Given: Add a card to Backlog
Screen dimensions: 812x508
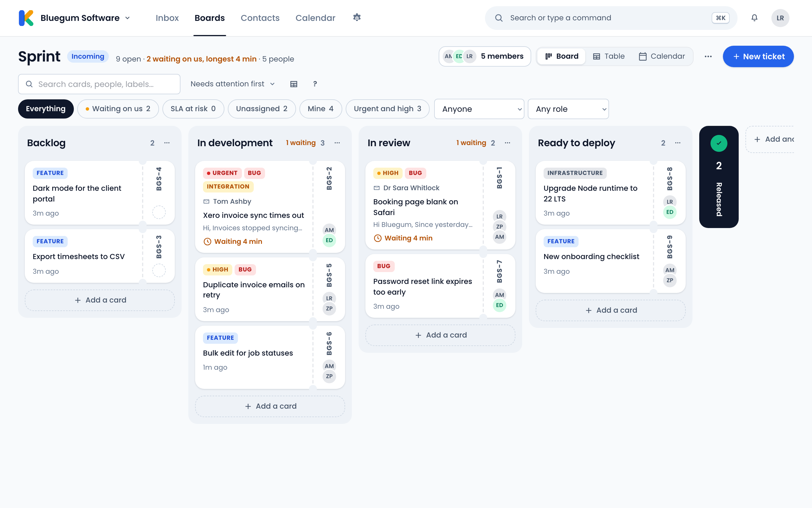Looking at the screenshot, I should click(x=100, y=300).
